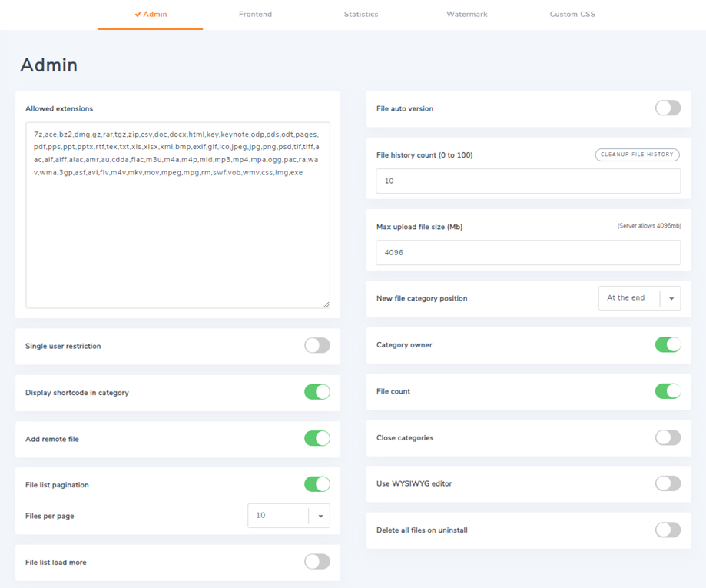706x588 pixels.
Task: Open the Statistics tab
Action: coord(360,15)
